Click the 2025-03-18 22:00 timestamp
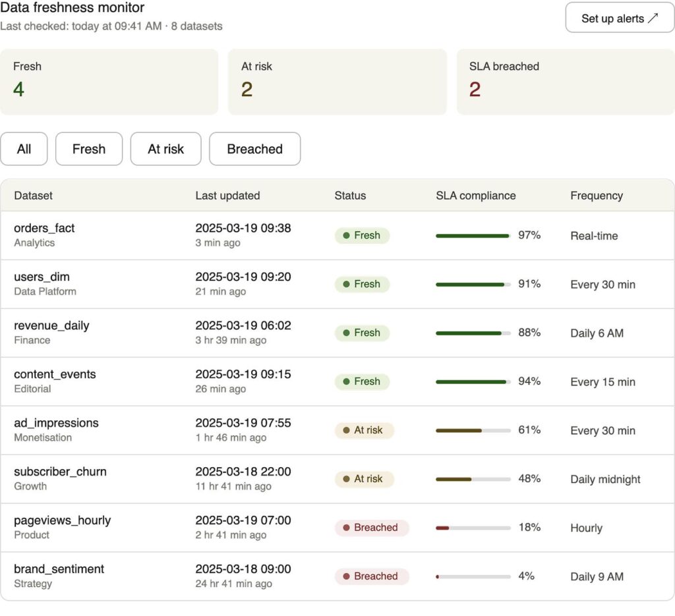This screenshot has width=675, height=616. 243,472
